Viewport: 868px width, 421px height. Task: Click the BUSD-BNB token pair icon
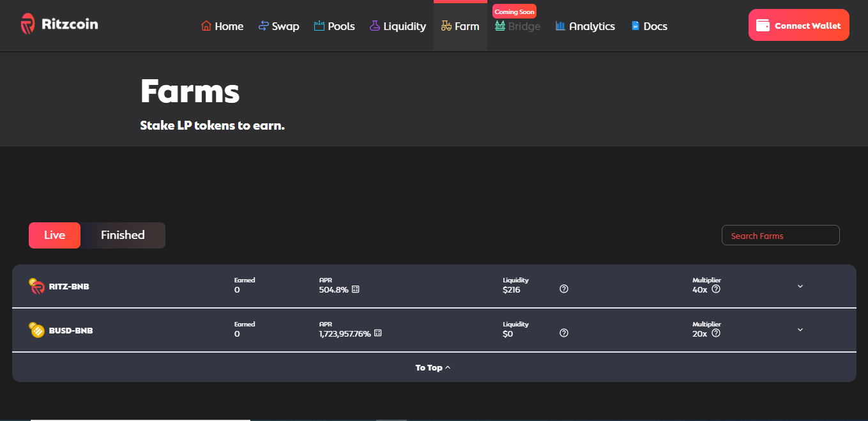tap(36, 330)
